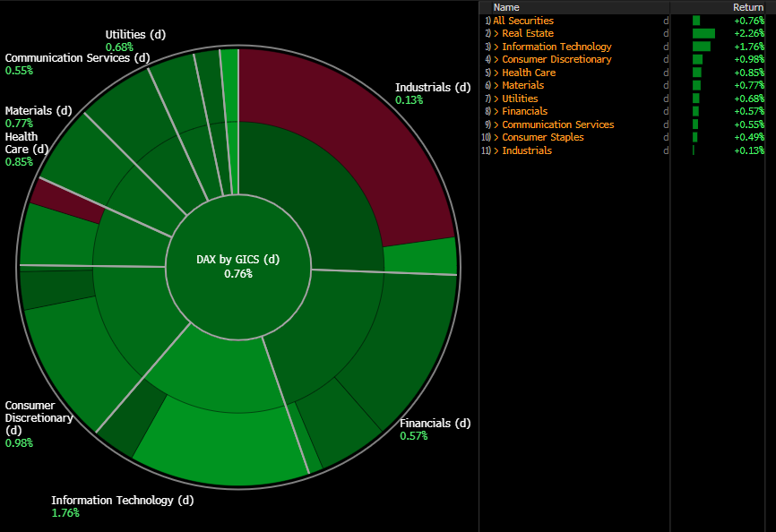Expand the Industrials row chevron
This screenshot has height=532, width=776.
496,150
